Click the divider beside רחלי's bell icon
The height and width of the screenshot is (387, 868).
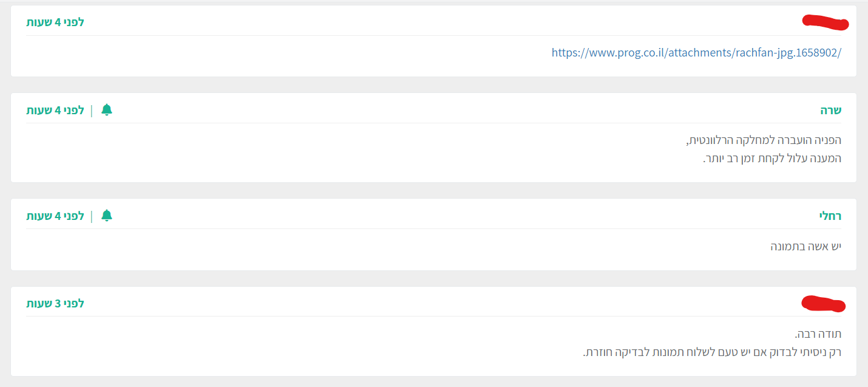click(92, 216)
